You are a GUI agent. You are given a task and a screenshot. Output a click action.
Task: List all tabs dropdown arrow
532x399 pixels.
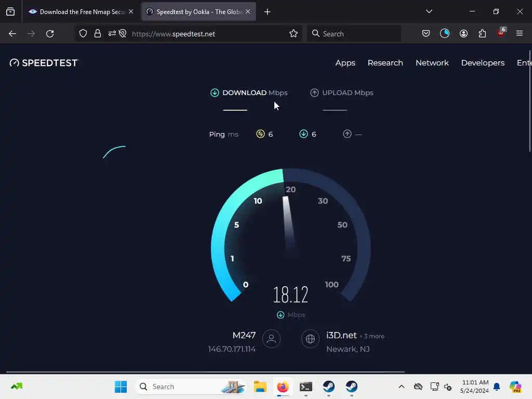[x=429, y=11]
